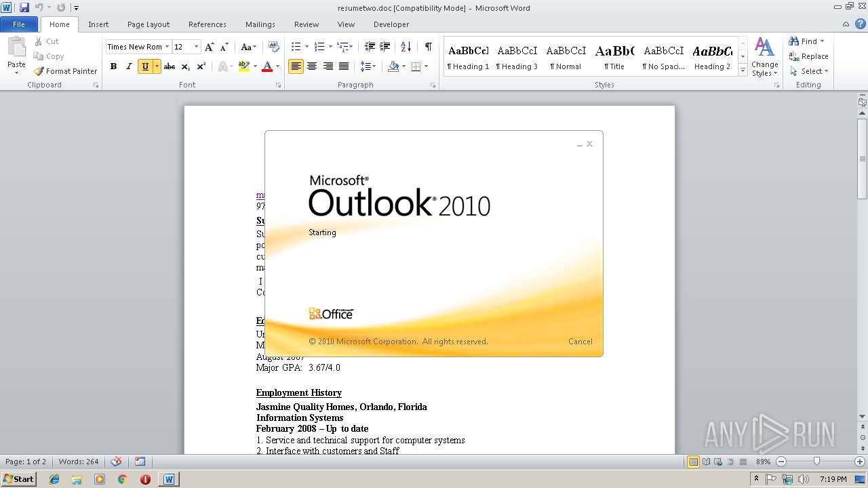Open the Font dialog box launcher
Viewport: 868px width, 488px height.
[279, 85]
